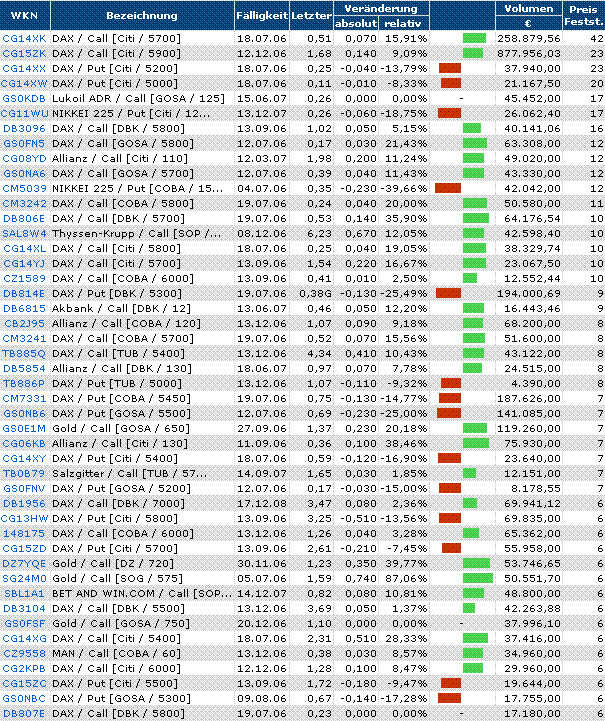This screenshot has width=605, height=721.
Task: Click Gold / Call [SOG / 575]
Action: 117,578
